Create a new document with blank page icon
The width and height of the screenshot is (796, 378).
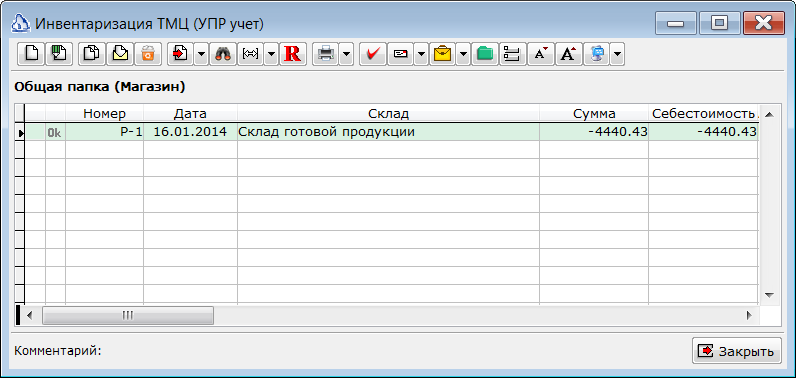point(31,53)
